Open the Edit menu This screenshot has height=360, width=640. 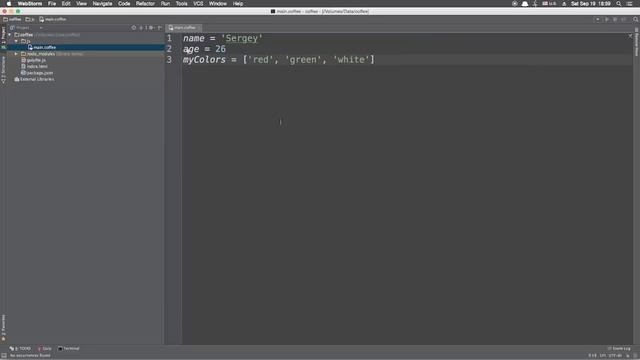click(66, 4)
